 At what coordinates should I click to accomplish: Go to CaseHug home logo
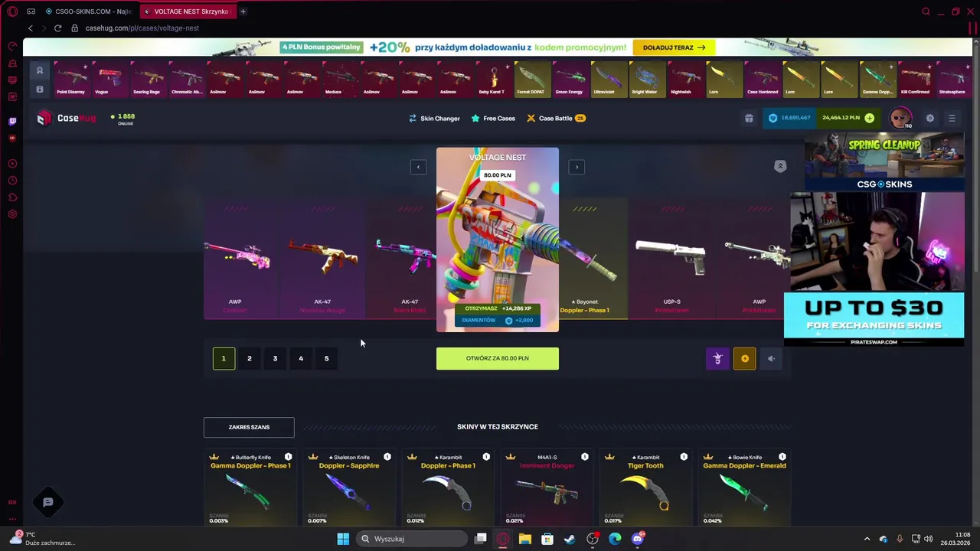coord(66,118)
